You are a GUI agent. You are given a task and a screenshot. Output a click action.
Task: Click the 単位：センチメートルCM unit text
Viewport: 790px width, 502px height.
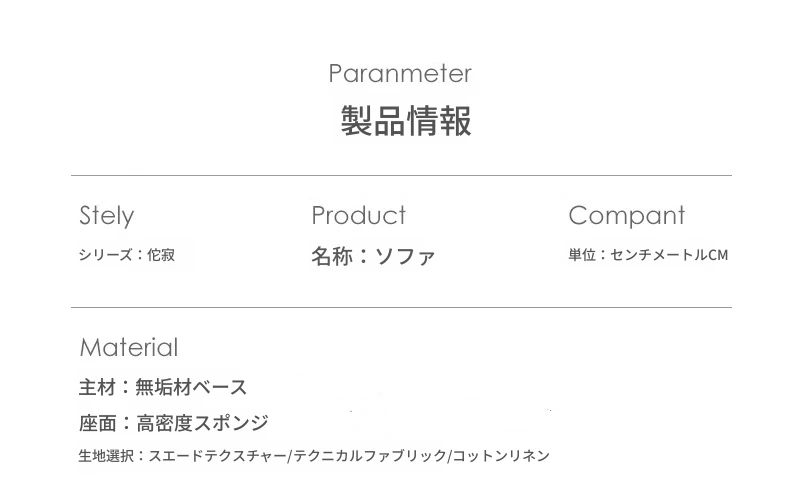click(648, 255)
